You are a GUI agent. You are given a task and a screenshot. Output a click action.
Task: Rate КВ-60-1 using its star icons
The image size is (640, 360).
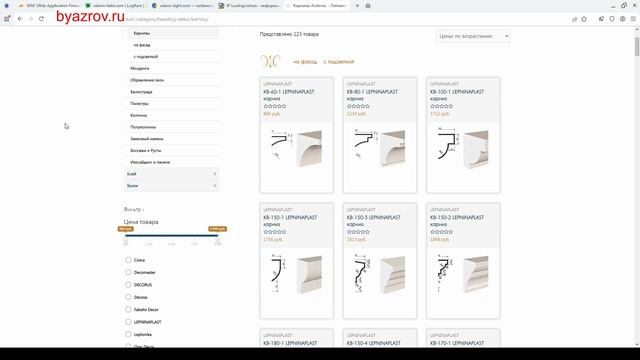[275, 106]
